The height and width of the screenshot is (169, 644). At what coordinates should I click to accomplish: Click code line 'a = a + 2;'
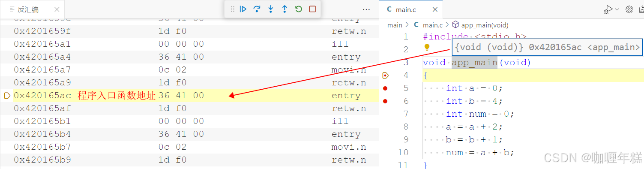coord(474,127)
